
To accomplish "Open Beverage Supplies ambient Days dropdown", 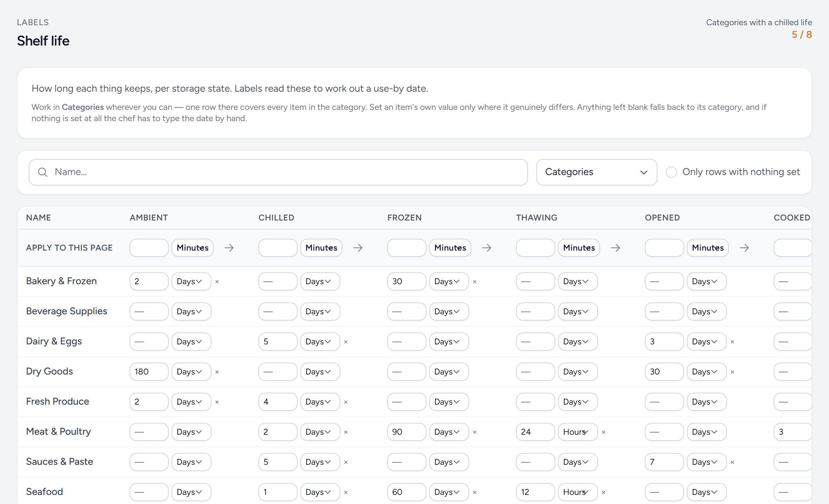I will tap(191, 311).
